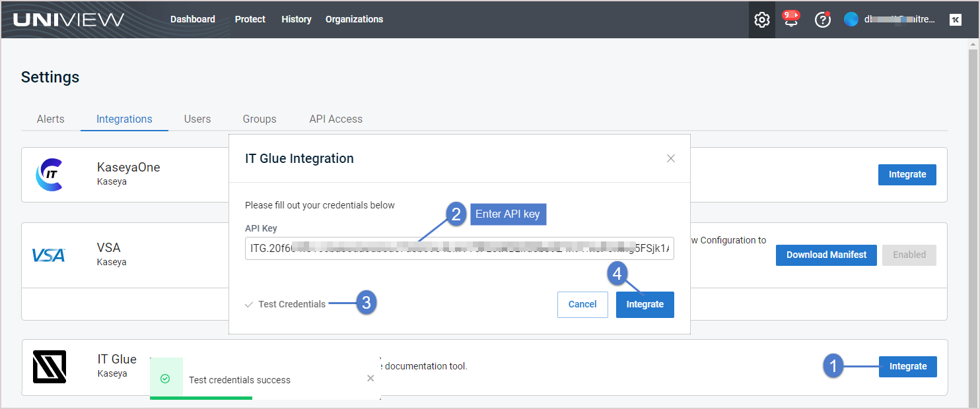Open the History menu
Image resolution: width=980 pixels, height=409 pixels.
[297, 19]
